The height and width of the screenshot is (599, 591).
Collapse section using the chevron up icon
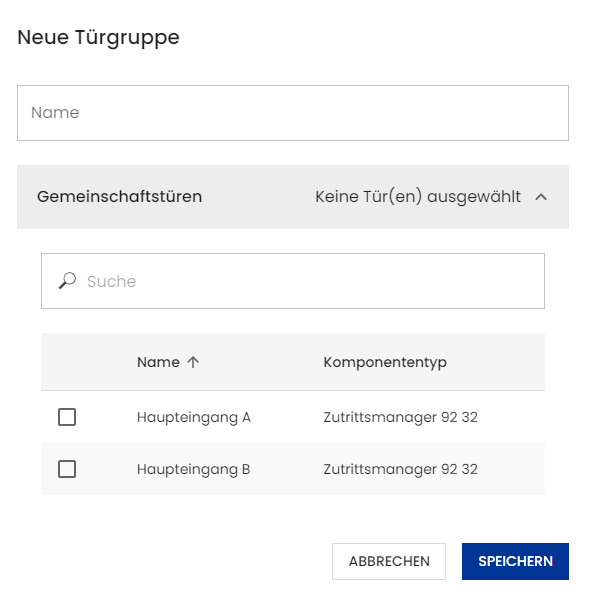click(x=541, y=197)
